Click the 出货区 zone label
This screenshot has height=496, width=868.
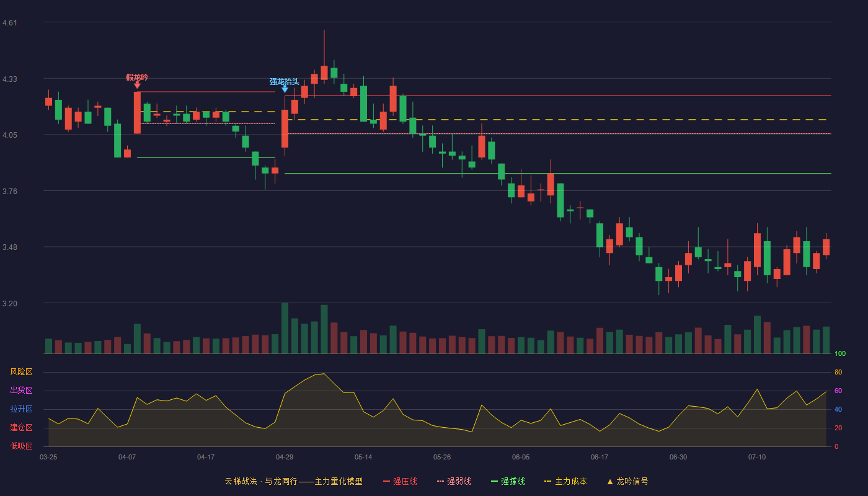click(21, 391)
